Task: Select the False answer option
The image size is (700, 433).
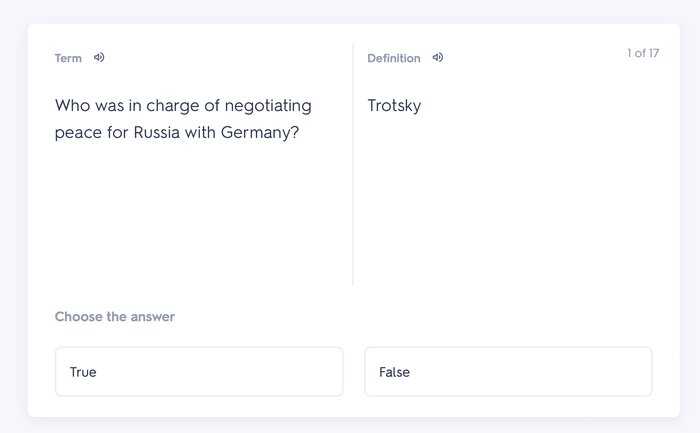Action: tap(508, 371)
